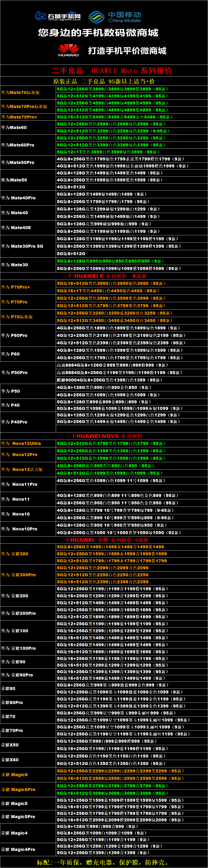Click the 石狮手机网 logo
208x868 pixels.
(x=58, y=16)
